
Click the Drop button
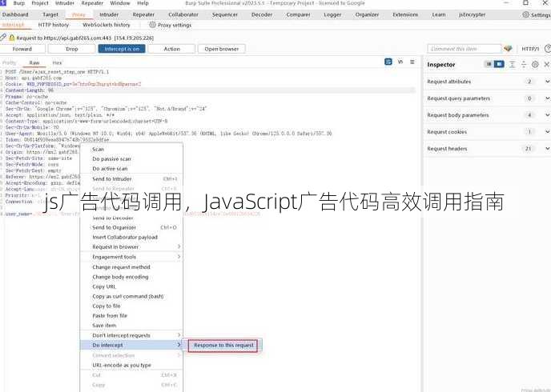point(72,49)
